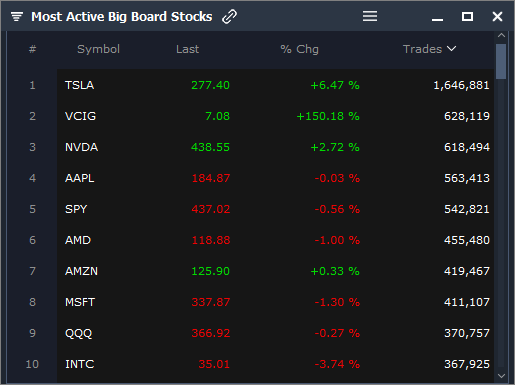The image size is (515, 385).
Task: Click the scrollbar up arrow
Action: coord(501,35)
